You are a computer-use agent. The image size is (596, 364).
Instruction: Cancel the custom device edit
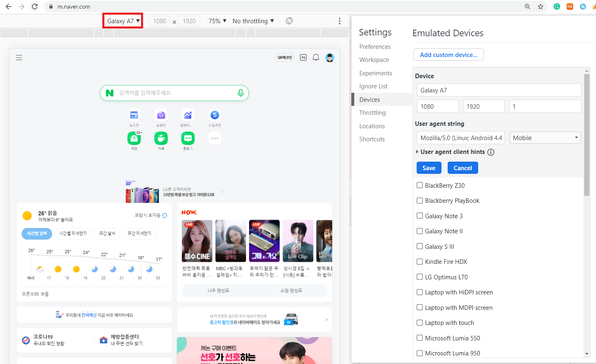(x=463, y=168)
